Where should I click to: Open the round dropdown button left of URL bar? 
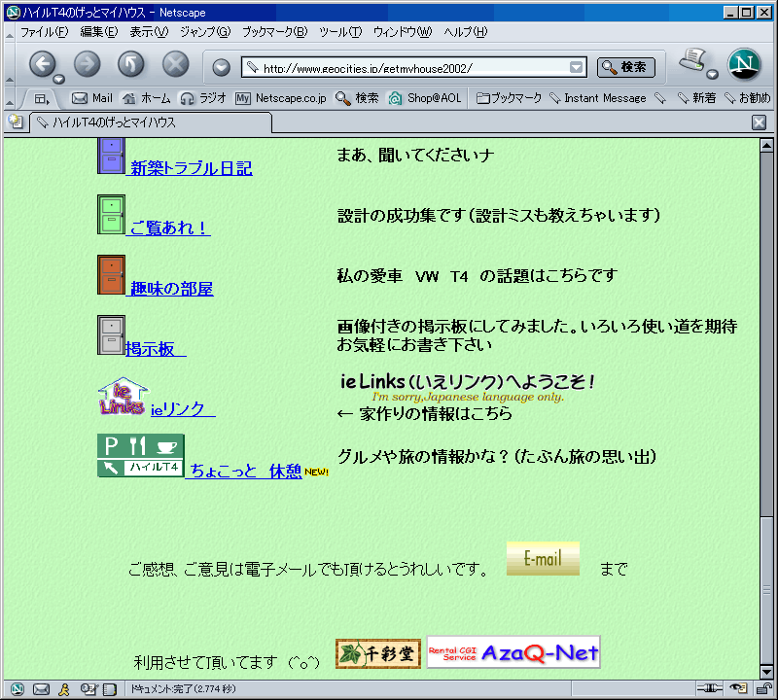pos(222,67)
